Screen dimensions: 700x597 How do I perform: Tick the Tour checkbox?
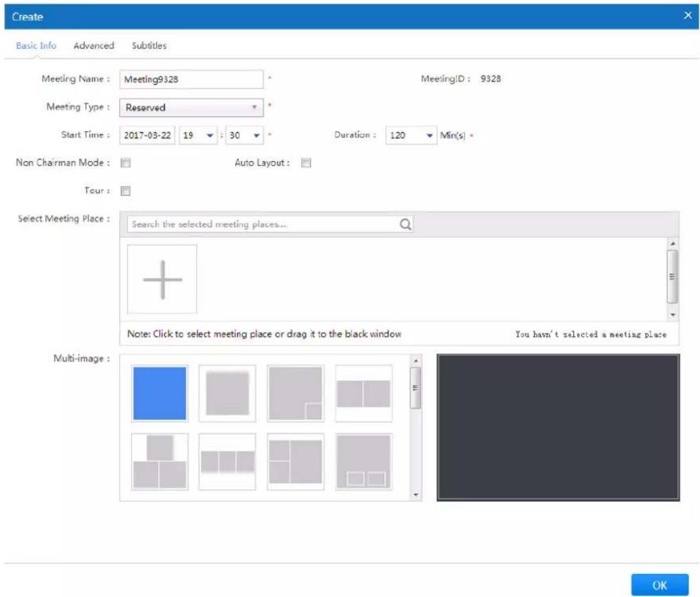(x=126, y=191)
